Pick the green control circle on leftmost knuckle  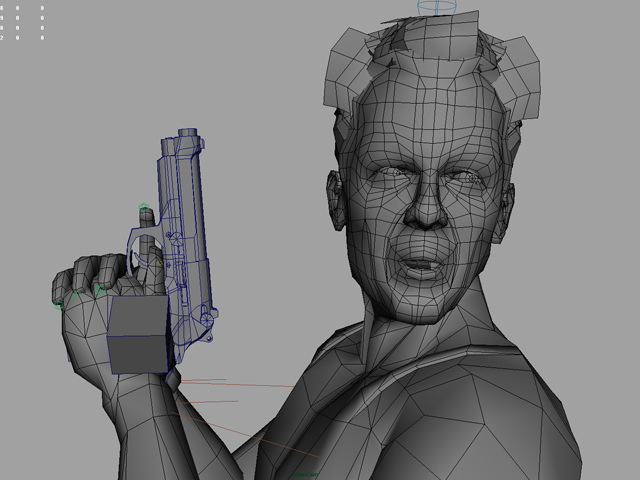tap(59, 298)
